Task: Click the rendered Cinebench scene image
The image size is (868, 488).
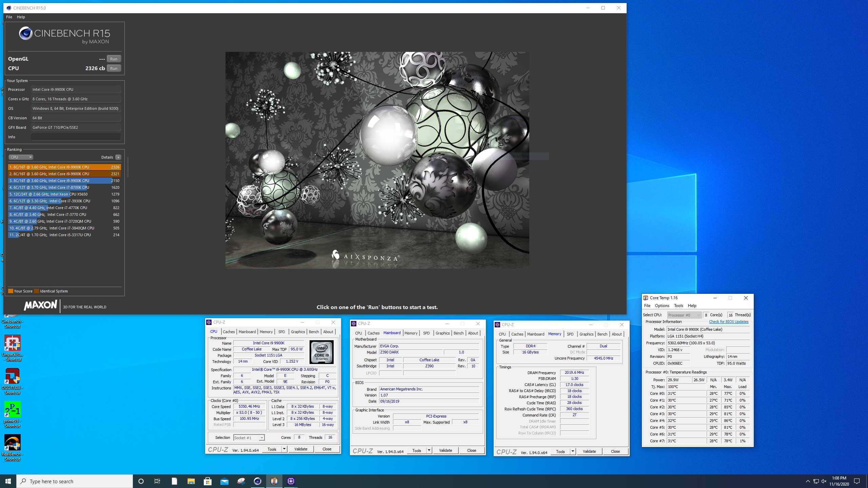Action: tap(377, 160)
